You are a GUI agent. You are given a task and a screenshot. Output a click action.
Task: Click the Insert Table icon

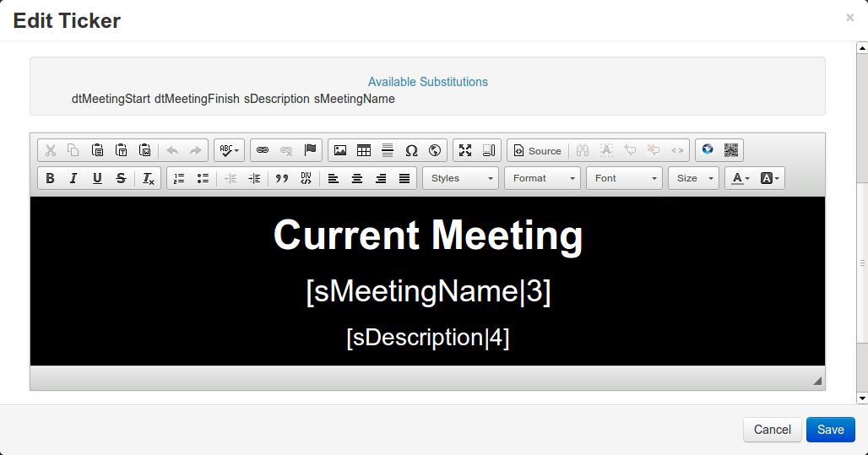364,150
